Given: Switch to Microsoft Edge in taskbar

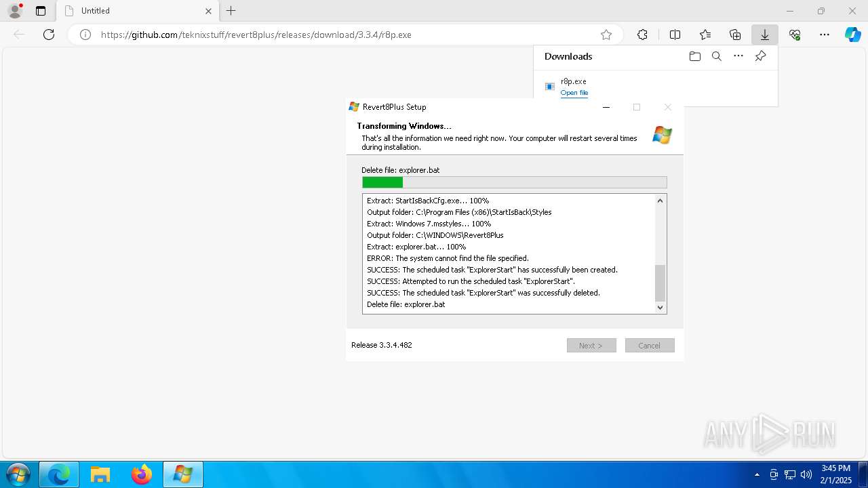Looking at the screenshot, I should [x=59, y=474].
